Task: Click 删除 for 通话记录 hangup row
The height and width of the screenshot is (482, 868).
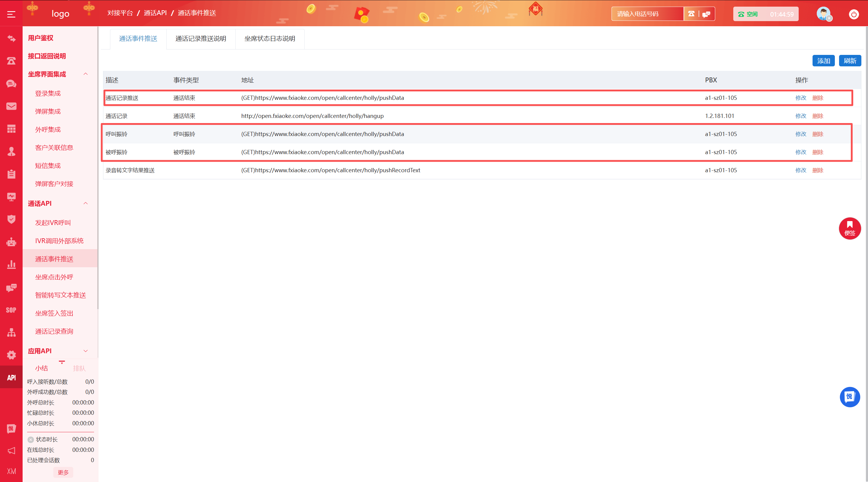Action: [x=818, y=116]
